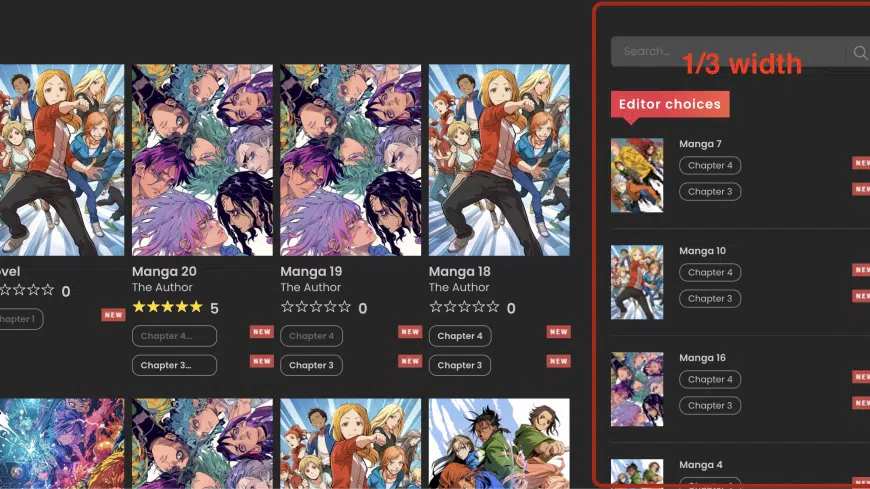Open The Author link under Manga 20

tap(162, 287)
